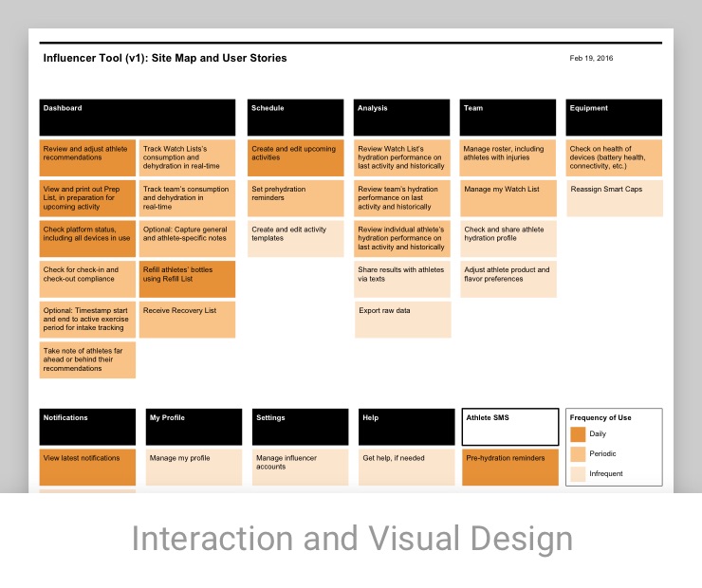The height and width of the screenshot is (588, 702).
Task: Click the Periodic frequency color swatch
Action: (578, 454)
